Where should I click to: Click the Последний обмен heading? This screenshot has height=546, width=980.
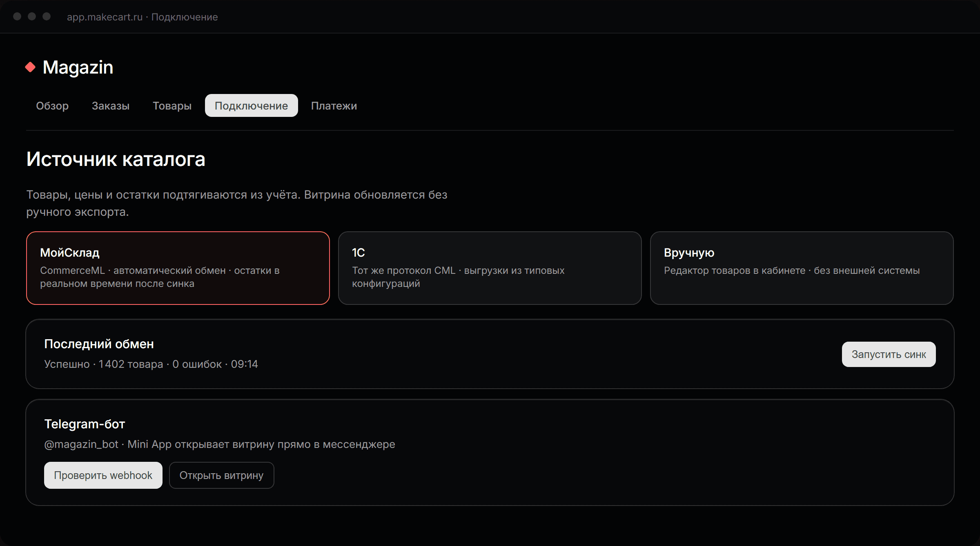click(99, 344)
